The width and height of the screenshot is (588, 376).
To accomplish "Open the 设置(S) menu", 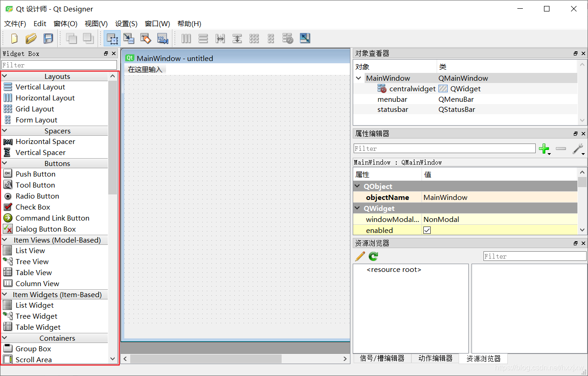I will tap(126, 24).
